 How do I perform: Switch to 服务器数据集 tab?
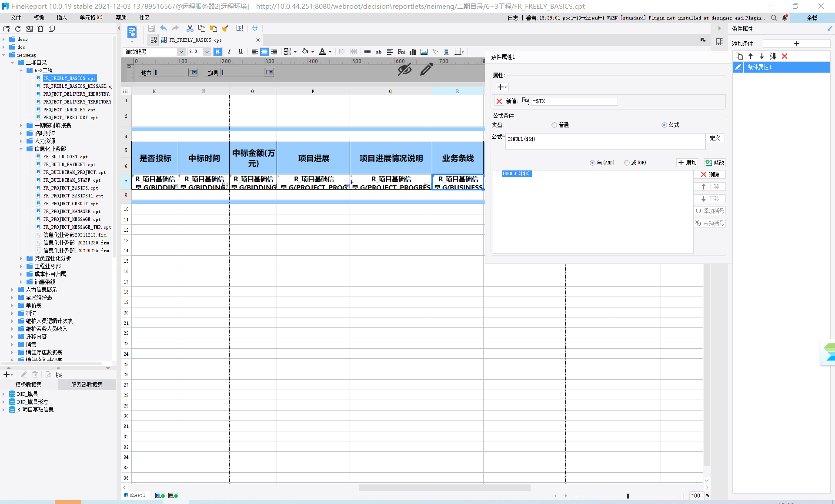tap(87, 384)
